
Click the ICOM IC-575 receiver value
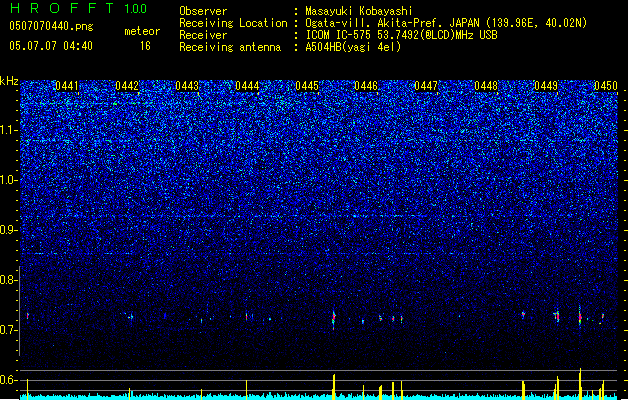point(401,35)
